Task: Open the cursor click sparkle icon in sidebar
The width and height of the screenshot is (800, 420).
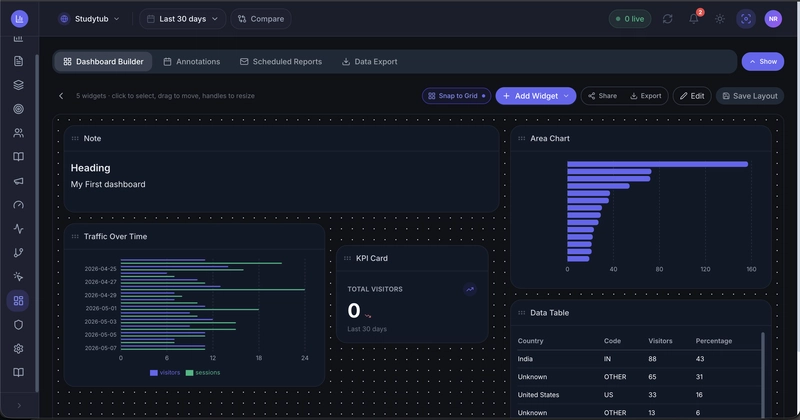Action: 18,277
